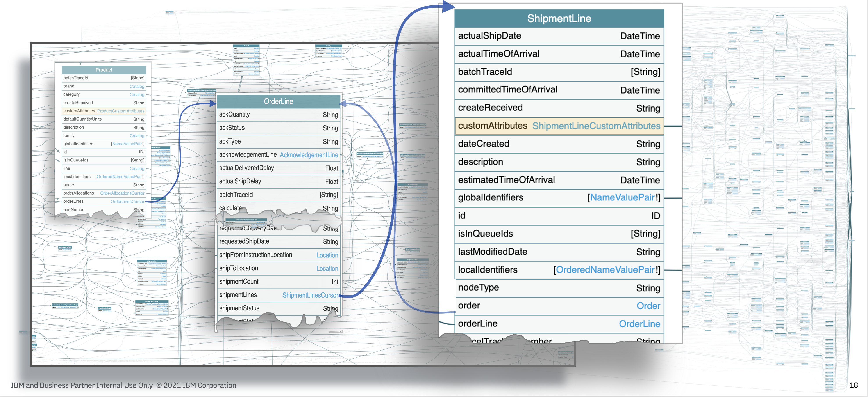Image resolution: width=868 pixels, height=397 pixels.
Task: Click the OrderLine table header
Action: click(278, 101)
